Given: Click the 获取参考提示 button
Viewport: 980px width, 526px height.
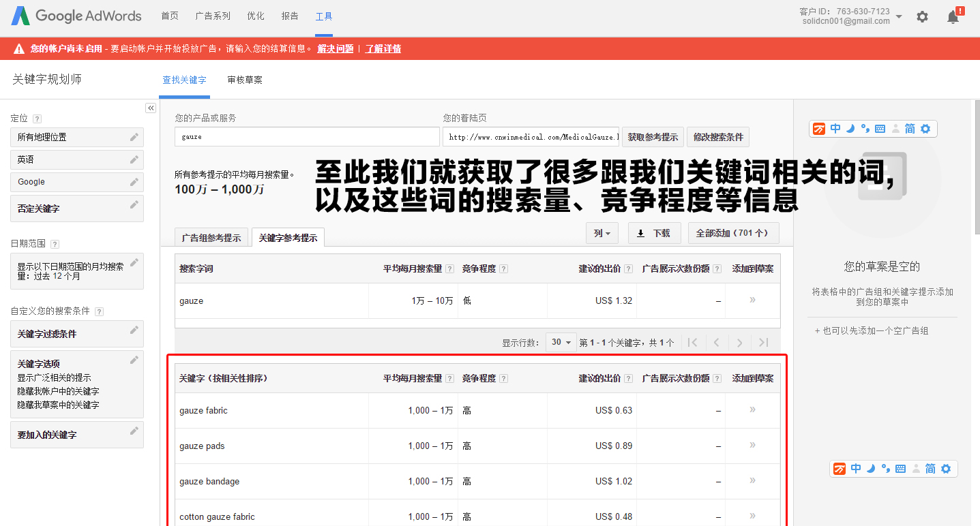Looking at the screenshot, I should [x=653, y=137].
